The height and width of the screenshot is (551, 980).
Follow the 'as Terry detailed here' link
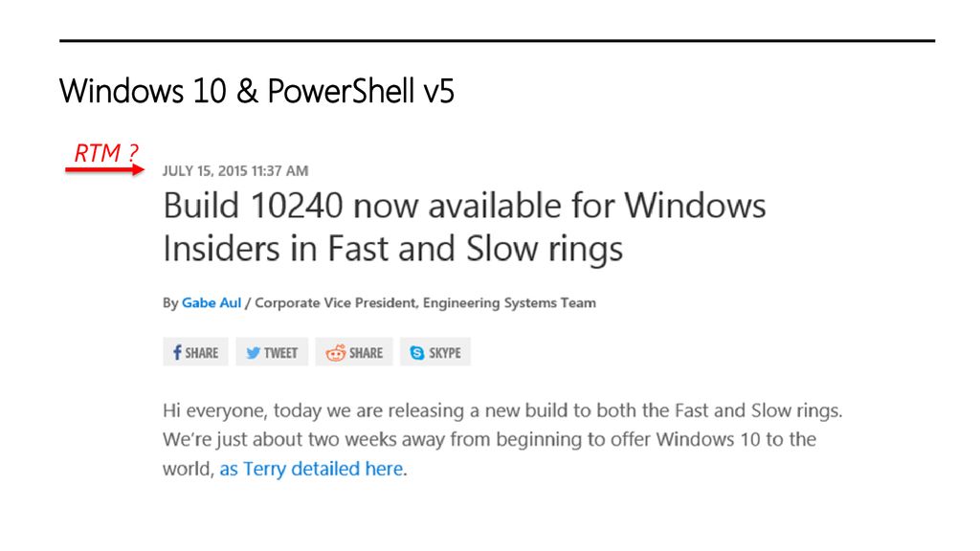tap(311, 469)
